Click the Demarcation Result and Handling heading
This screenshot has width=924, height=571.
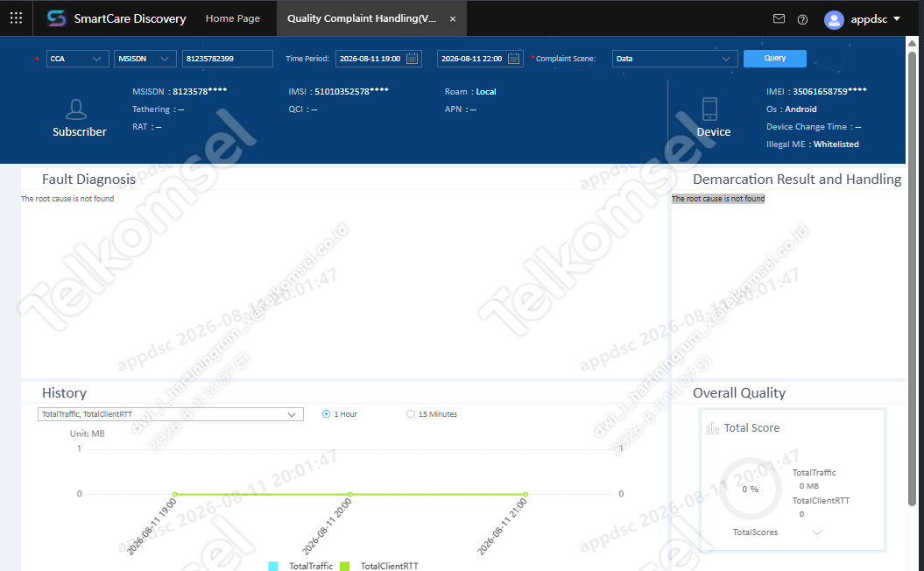[797, 180]
